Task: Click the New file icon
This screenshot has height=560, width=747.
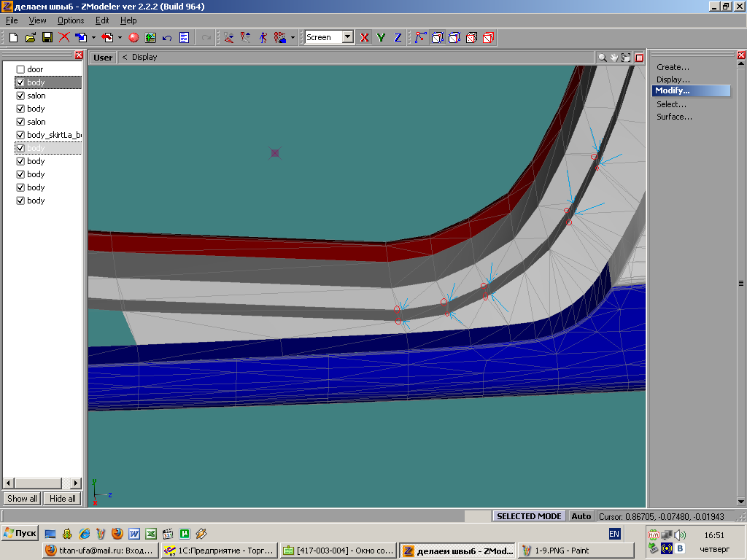Action: (x=13, y=37)
